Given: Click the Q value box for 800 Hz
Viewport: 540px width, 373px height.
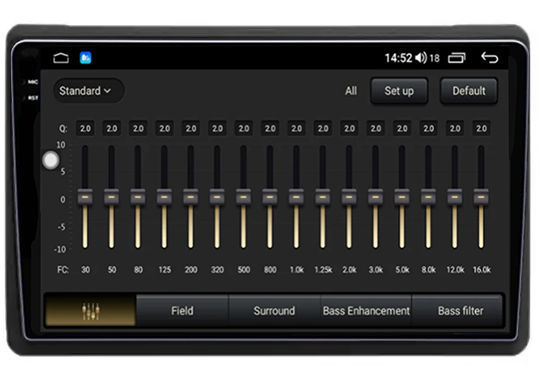Looking at the screenshot, I should tap(270, 128).
